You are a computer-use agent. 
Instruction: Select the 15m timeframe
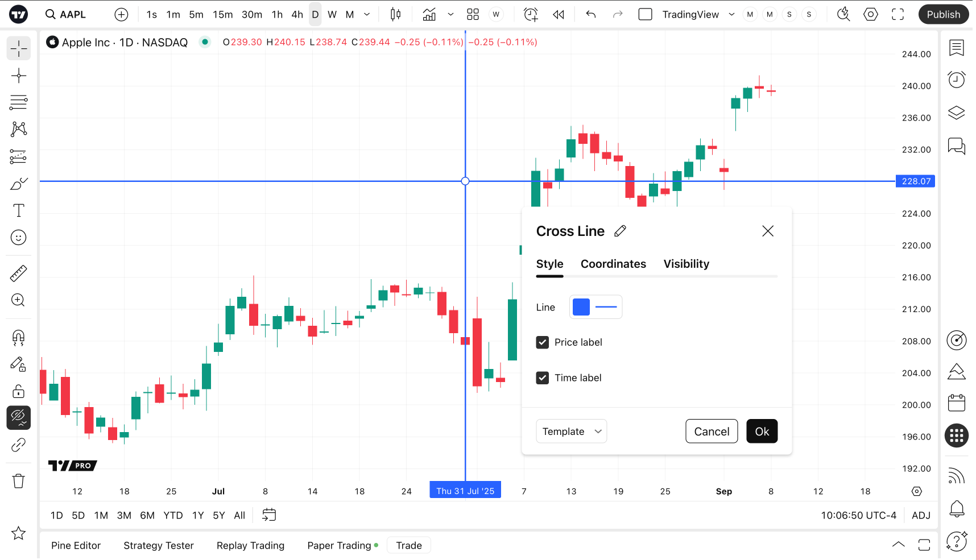coord(224,15)
